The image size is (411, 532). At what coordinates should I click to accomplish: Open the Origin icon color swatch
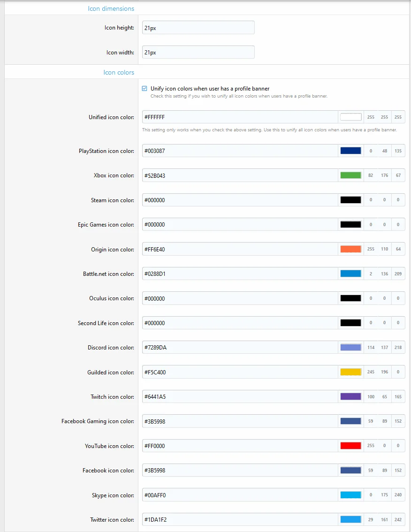click(350, 249)
